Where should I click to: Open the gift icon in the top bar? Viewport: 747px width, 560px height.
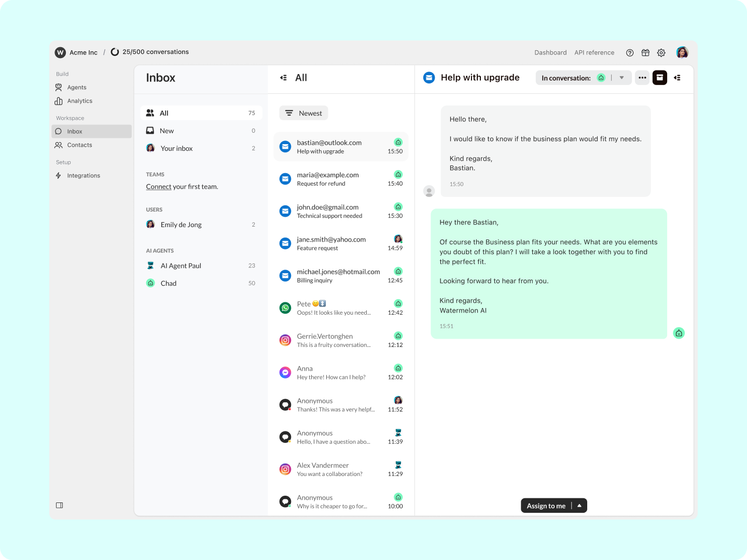point(645,52)
